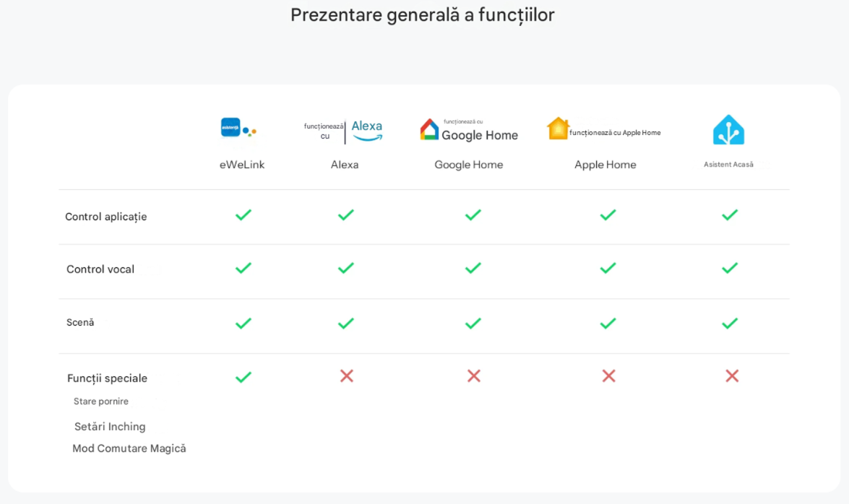Click the Setări Inching text
The width and height of the screenshot is (849, 504).
(110, 427)
